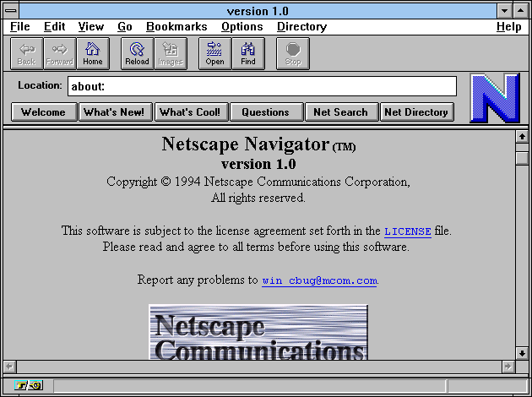Stop loading with the Stop sign button
The width and height of the screenshot is (532, 397).
point(293,53)
